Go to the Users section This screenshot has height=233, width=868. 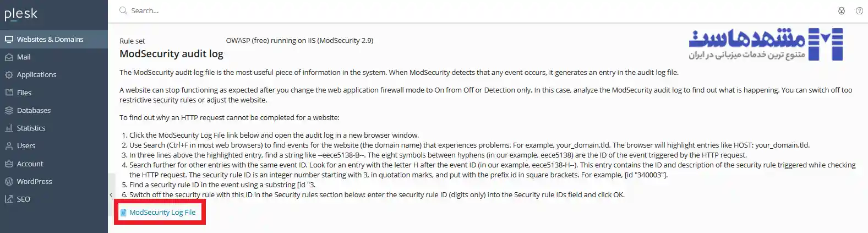point(26,146)
